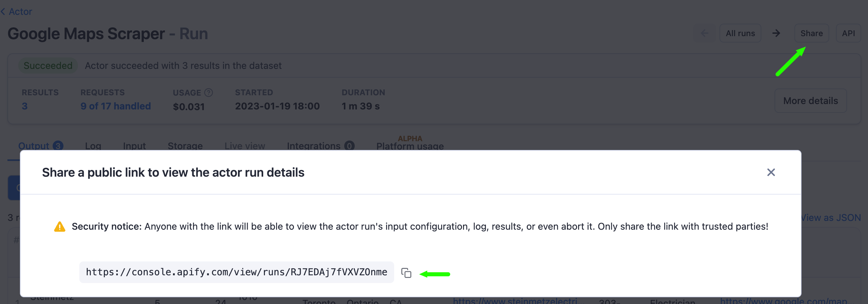Image resolution: width=868 pixels, height=304 pixels.
Task: Open the Live view tab
Action: pyautogui.click(x=245, y=146)
